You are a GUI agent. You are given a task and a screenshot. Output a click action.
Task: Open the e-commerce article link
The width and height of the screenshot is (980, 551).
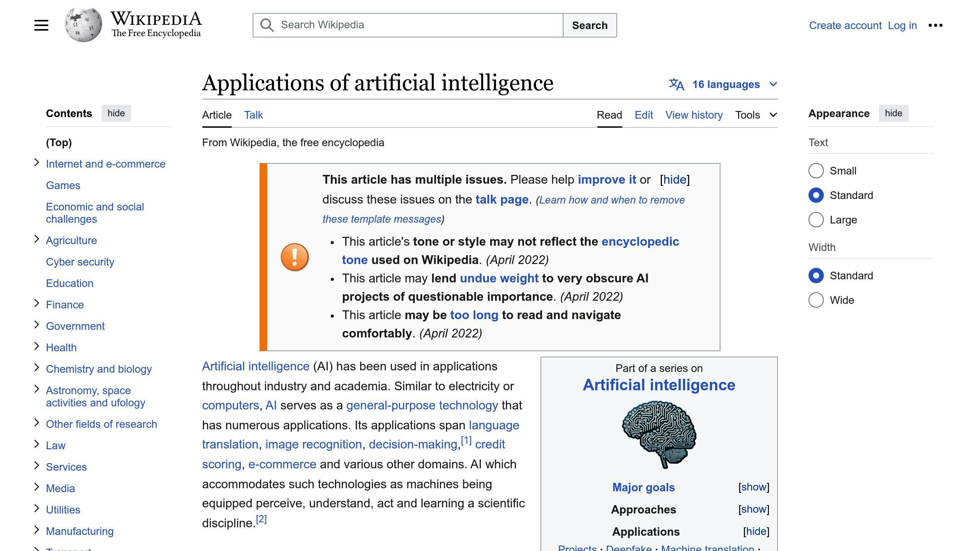point(282,464)
